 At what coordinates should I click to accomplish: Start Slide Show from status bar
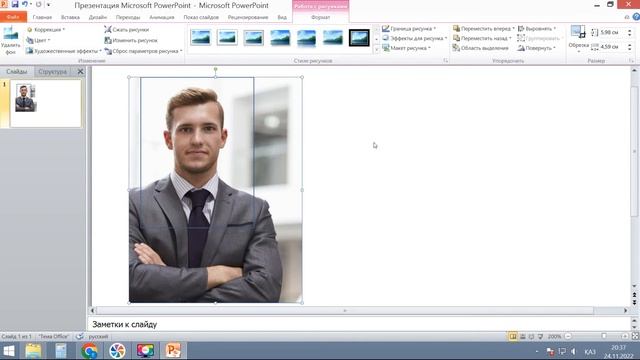point(540,336)
